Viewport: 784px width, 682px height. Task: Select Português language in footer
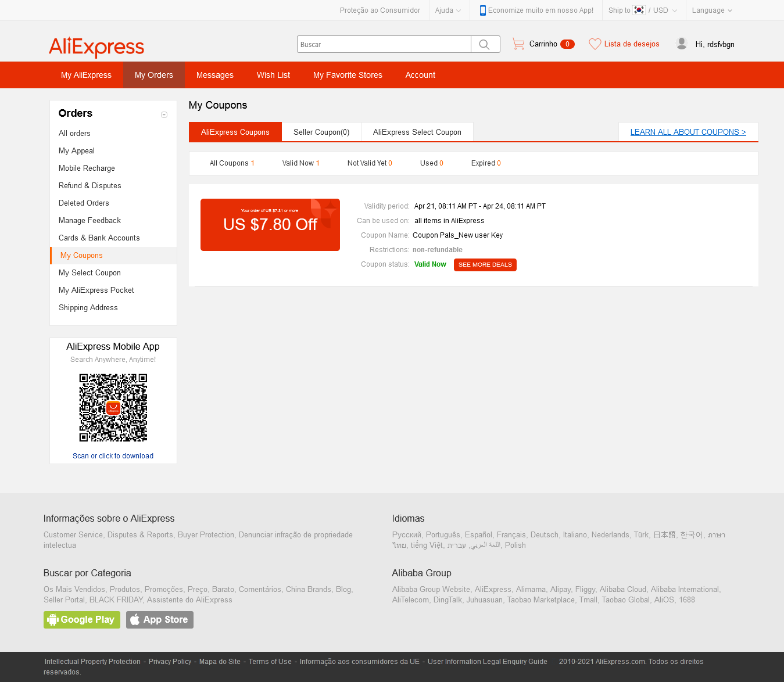(443, 535)
